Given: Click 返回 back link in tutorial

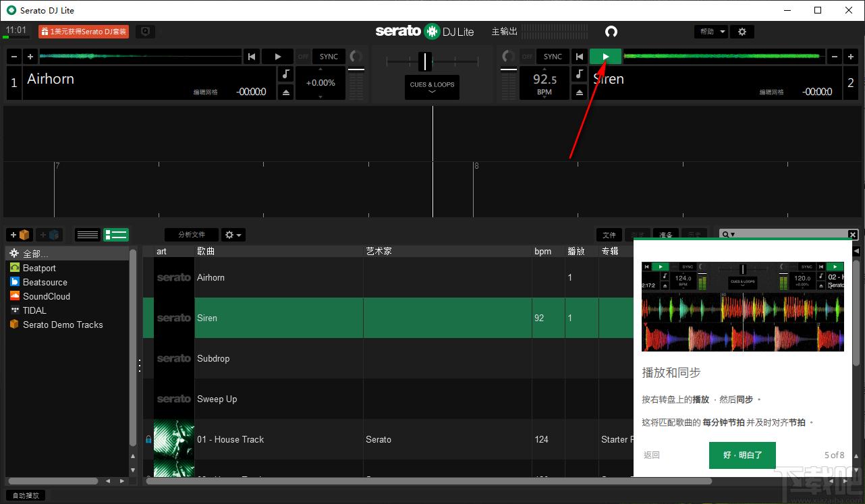Looking at the screenshot, I should click(651, 455).
